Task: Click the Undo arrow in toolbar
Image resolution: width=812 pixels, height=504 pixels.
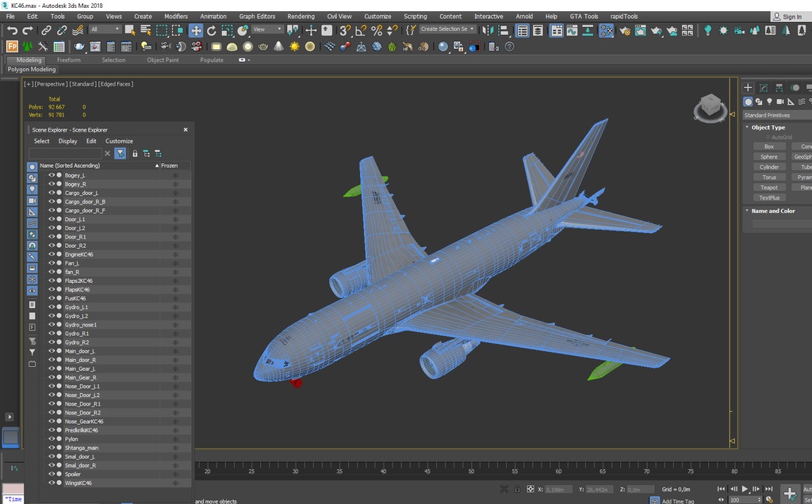Action: coord(12,30)
